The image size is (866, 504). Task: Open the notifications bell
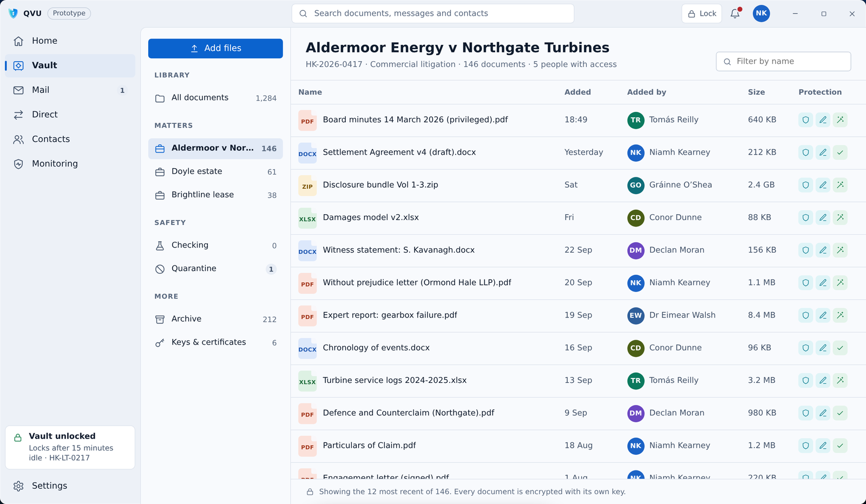pyautogui.click(x=735, y=14)
